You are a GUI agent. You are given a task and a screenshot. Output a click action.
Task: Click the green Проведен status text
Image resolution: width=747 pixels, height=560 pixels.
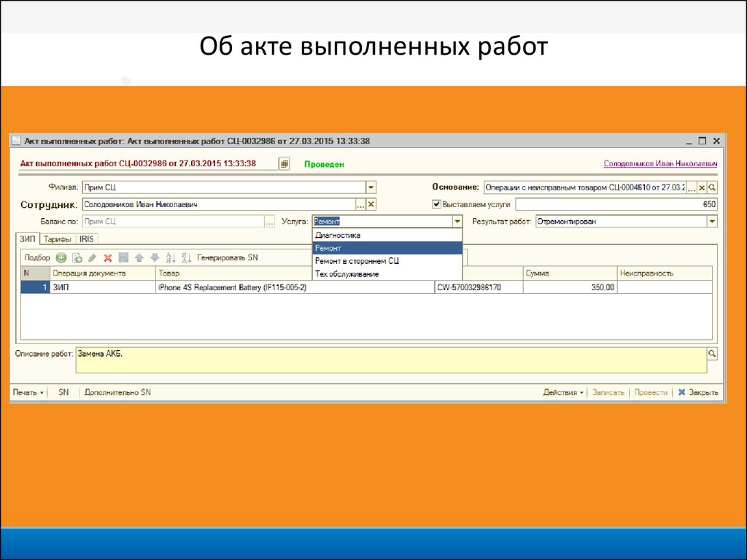click(x=324, y=164)
